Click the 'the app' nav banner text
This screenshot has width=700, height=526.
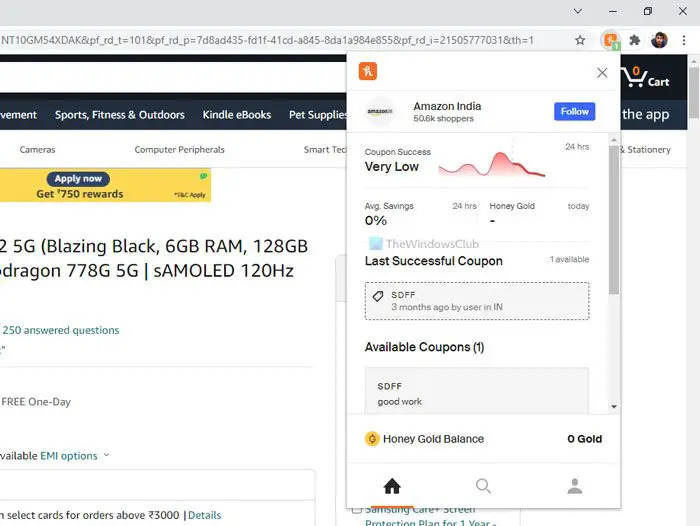pyautogui.click(x=646, y=114)
